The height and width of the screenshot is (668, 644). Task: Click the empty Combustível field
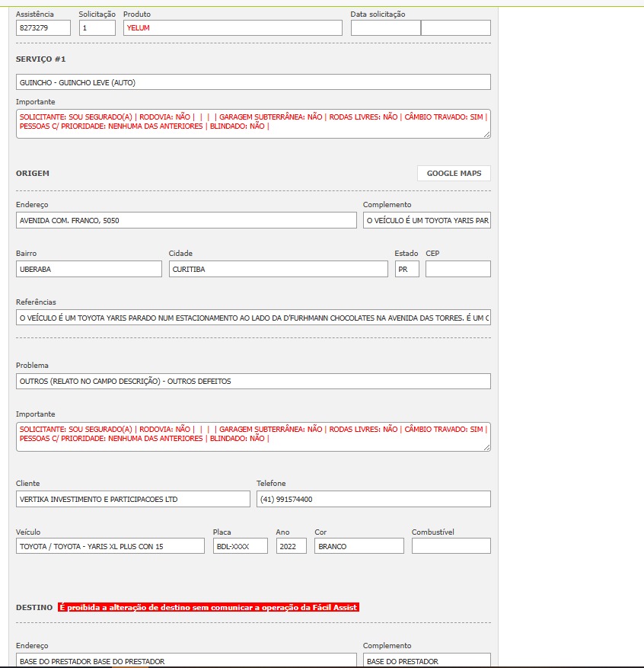[x=451, y=546]
